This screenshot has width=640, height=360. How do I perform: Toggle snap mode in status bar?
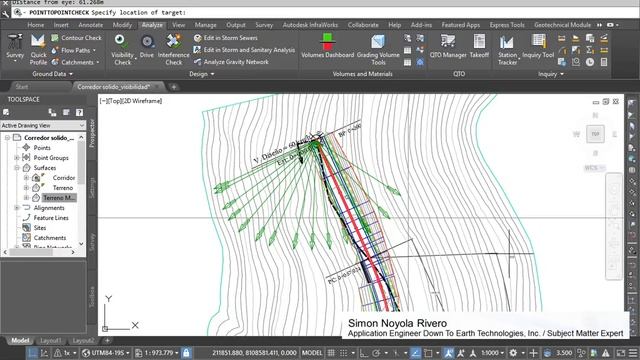(344, 353)
